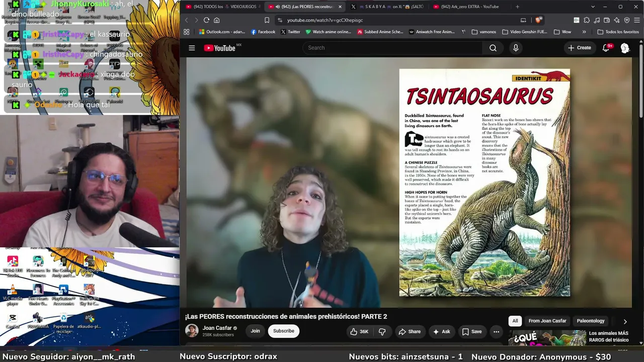Open Brave Shields icon in address bar
This screenshot has width=644, height=362.
(538, 20)
